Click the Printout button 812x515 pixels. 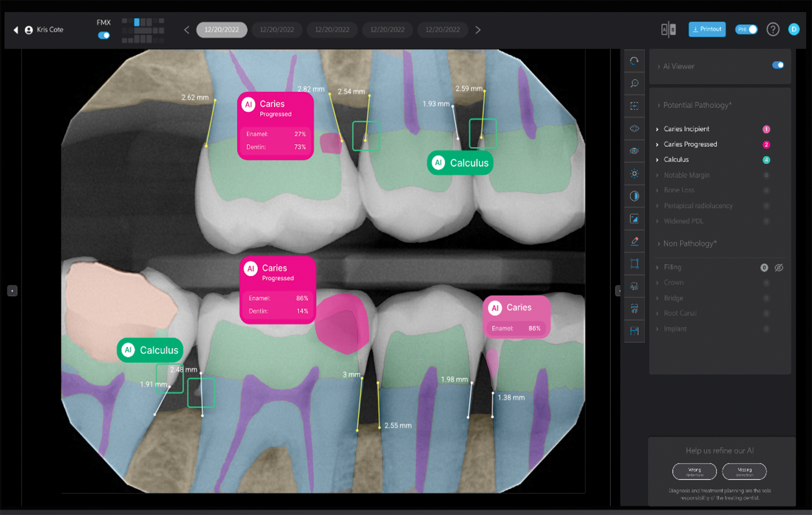[707, 29]
